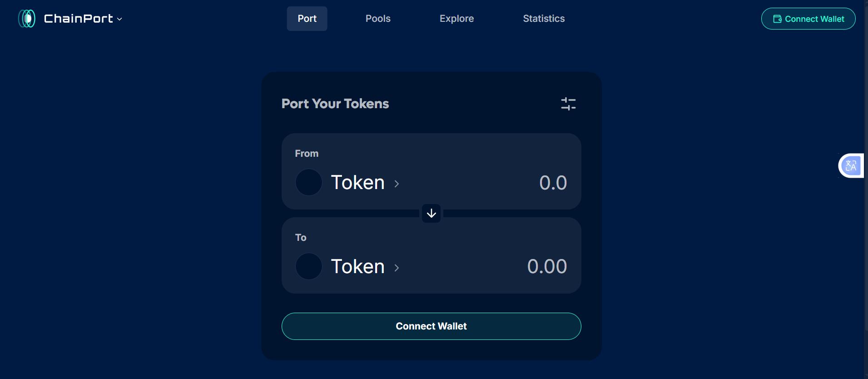Toggle the Port section active state
This screenshot has width=868, height=379.
pyautogui.click(x=307, y=18)
